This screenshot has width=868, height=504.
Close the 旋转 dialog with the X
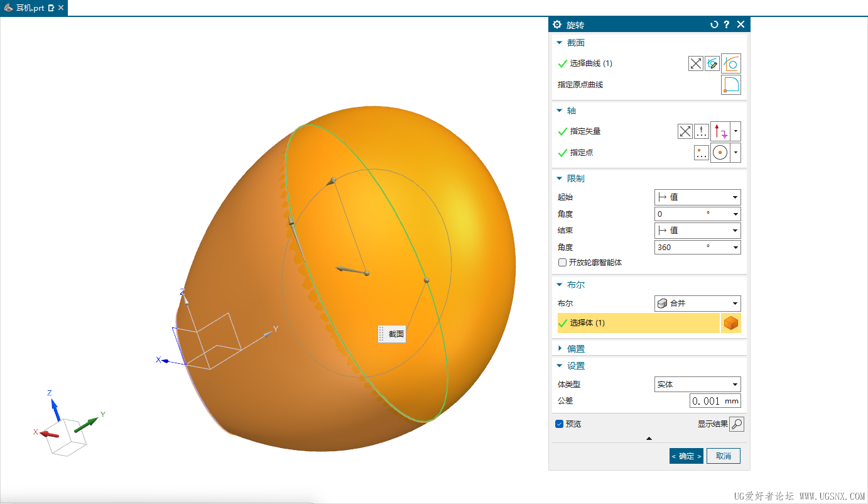point(741,25)
